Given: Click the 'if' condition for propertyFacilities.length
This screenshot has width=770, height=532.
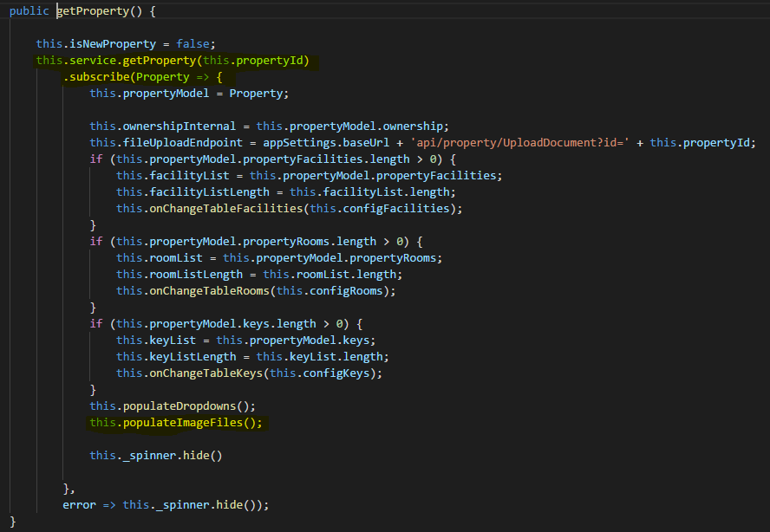Looking at the screenshot, I should click(x=272, y=159).
